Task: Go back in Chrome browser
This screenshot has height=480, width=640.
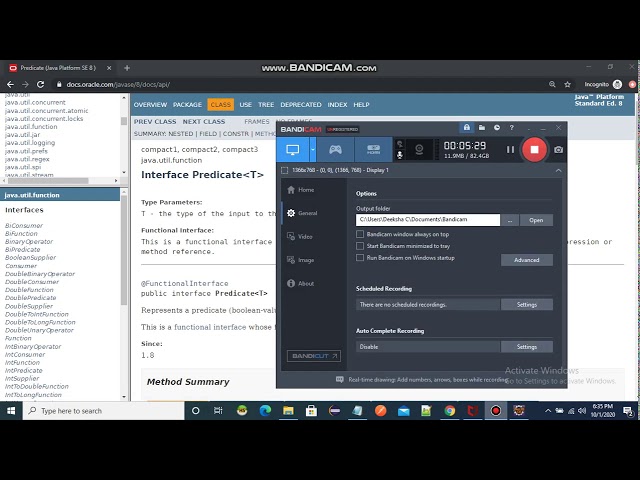Action: (x=10, y=84)
